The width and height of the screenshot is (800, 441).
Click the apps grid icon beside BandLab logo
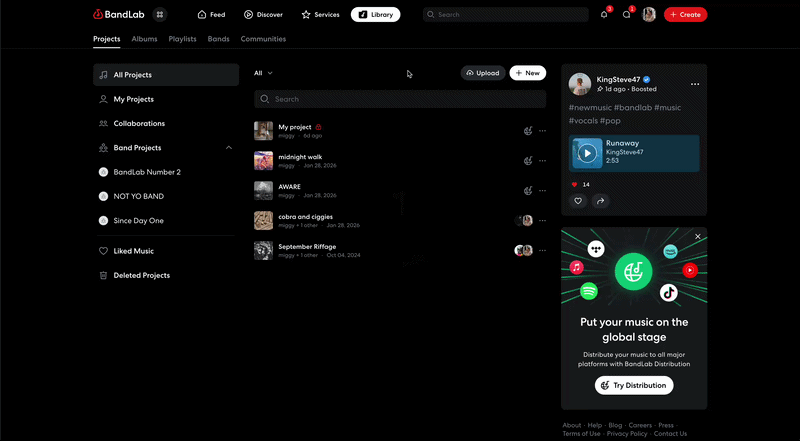point(161,15)
